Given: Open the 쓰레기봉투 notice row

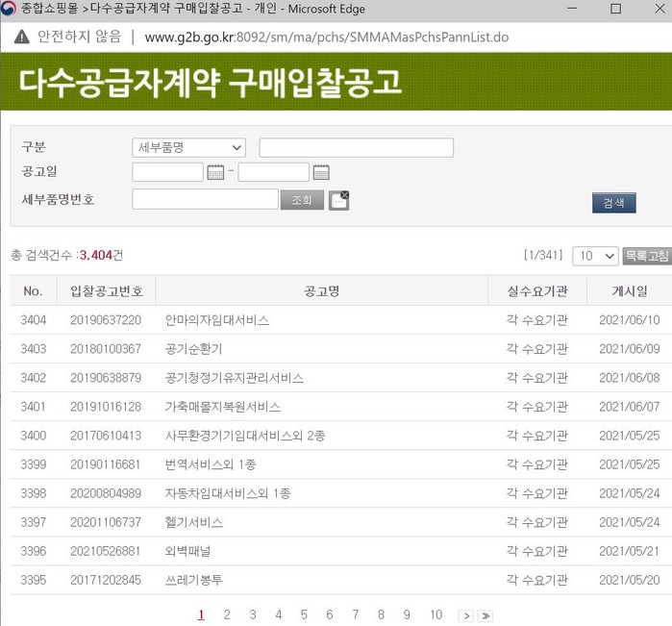Looking at the screenshot, I should pos(194,580).
